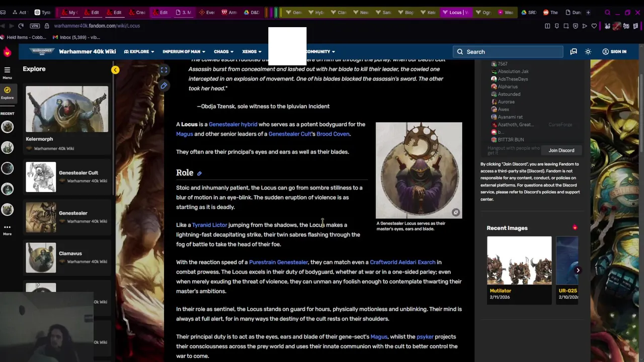Click the Absolution Jak Discord member
644x362 pixels.
tap(513, 71)
